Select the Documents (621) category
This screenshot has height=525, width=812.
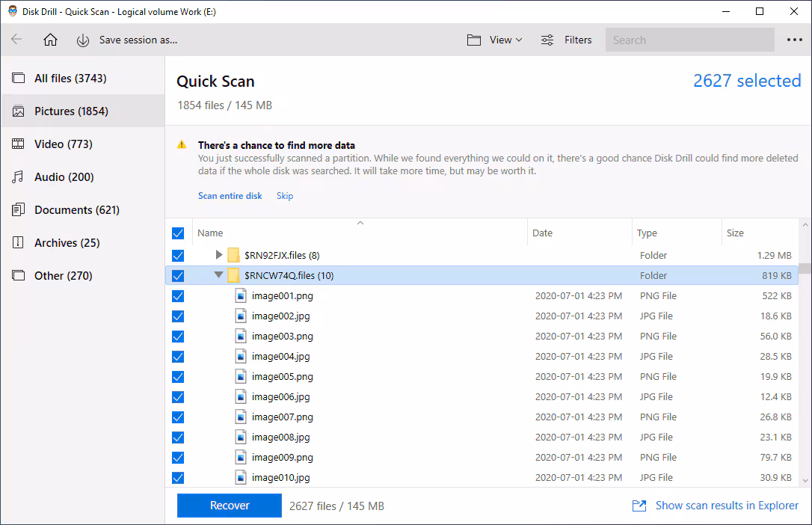pyautogui.click(x=83, y=209)
